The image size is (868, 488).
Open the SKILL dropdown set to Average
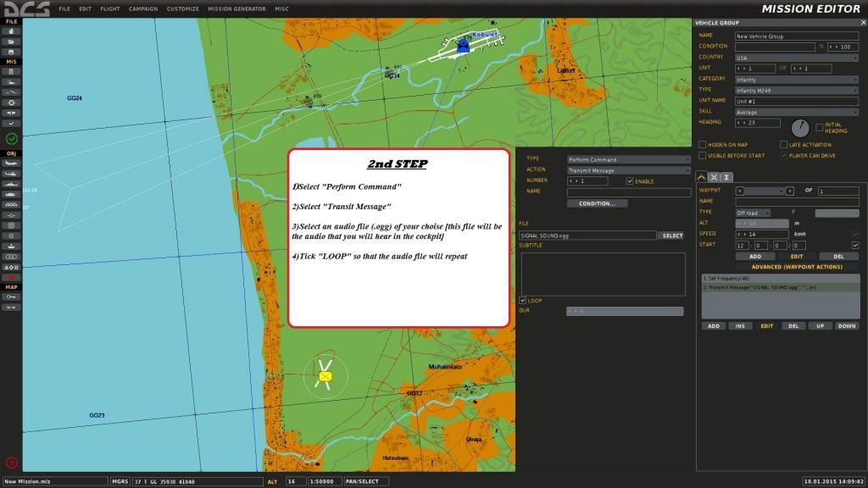797,112
